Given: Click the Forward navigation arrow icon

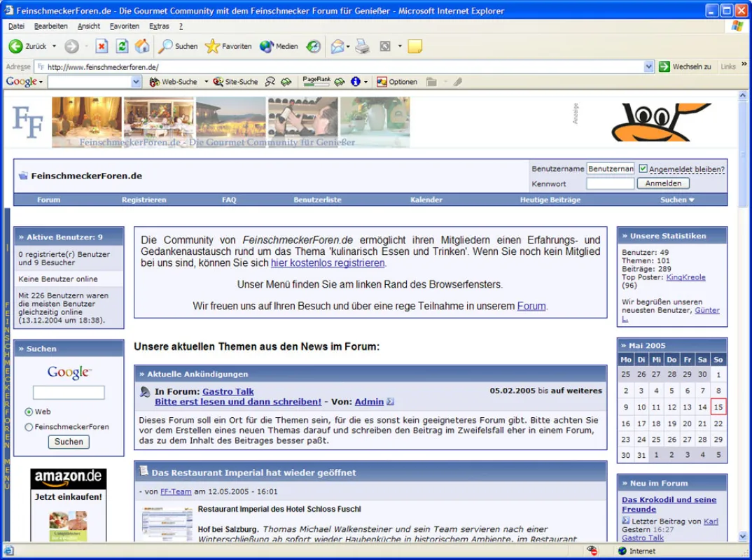Looking at the screenshot, I should 71,46.
